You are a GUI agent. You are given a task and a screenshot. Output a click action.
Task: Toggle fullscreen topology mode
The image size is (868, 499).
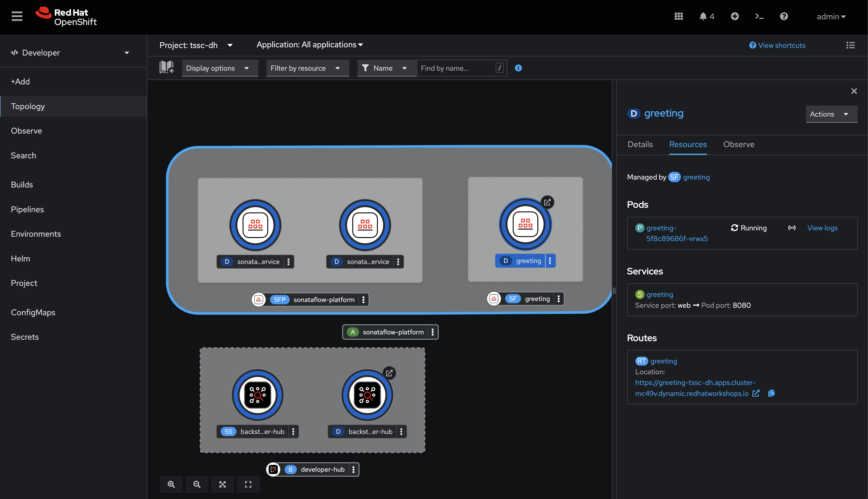pyautogui.click(x=248, y=484)
